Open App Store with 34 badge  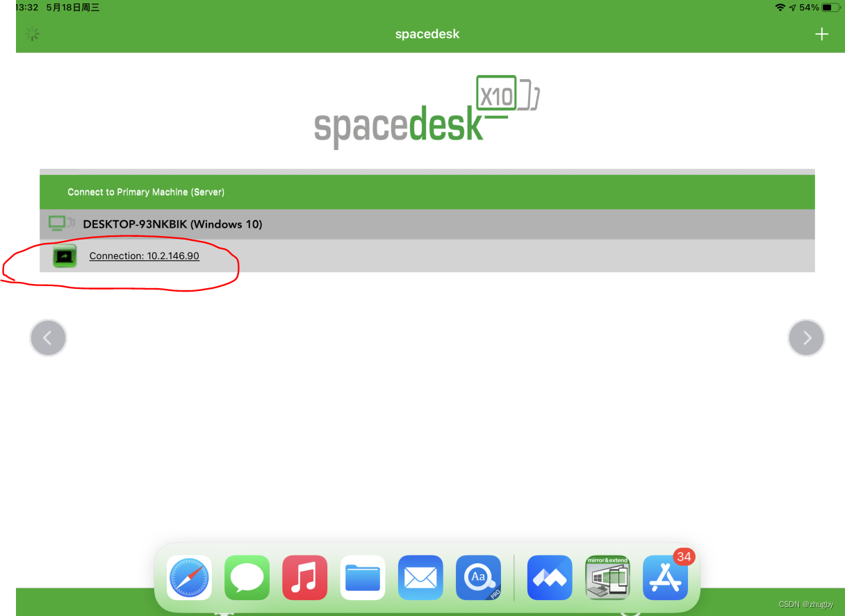point(666,578)
